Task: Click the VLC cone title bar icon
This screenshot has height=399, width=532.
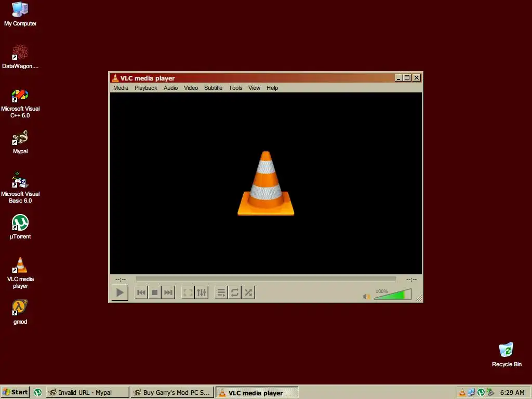Action: coord(115,78)
